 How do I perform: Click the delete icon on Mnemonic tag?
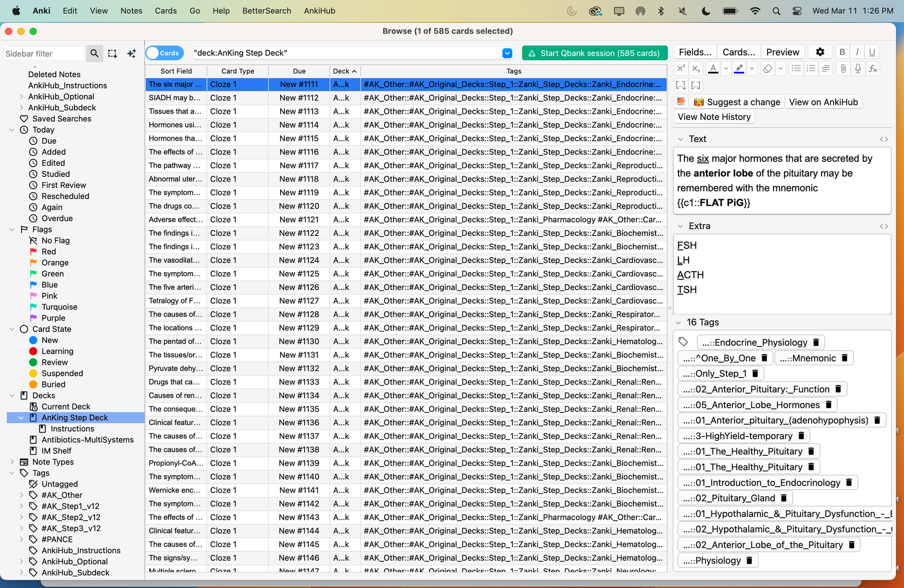(845, 358)
